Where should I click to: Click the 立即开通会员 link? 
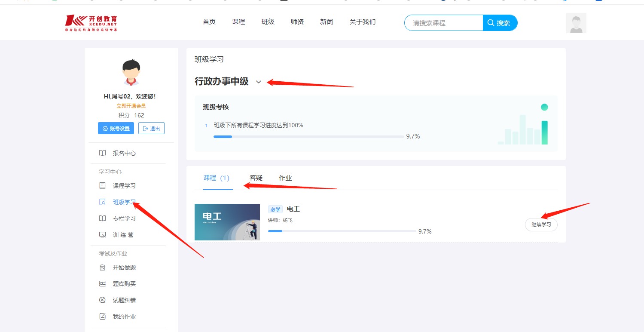[131, 106]
